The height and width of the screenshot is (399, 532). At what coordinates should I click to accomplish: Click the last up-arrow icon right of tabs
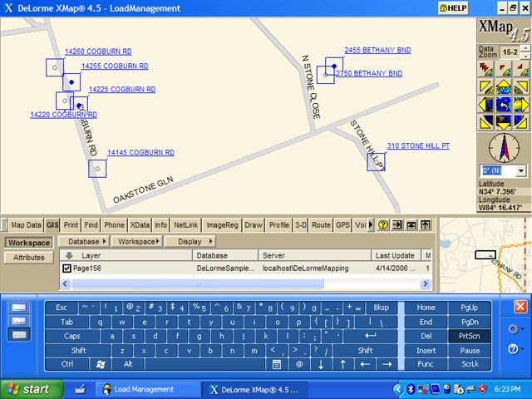pyautogui.click(x=425, y=224)
